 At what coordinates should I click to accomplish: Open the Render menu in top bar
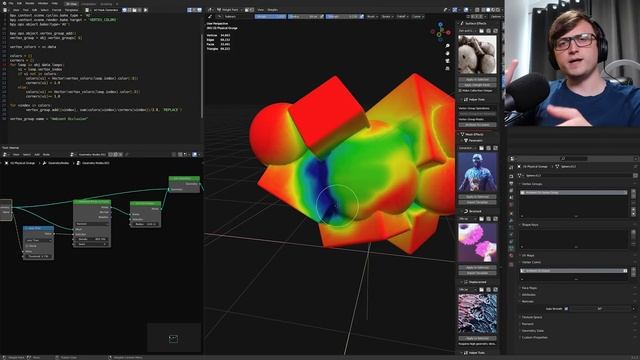point(30,3)
